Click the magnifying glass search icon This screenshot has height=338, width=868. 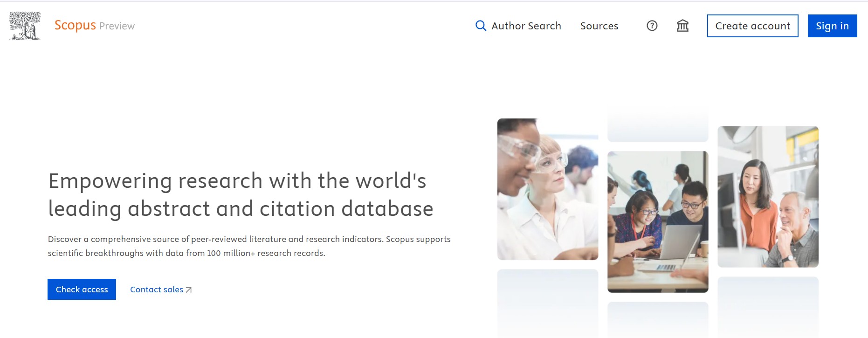coord(480,26)
